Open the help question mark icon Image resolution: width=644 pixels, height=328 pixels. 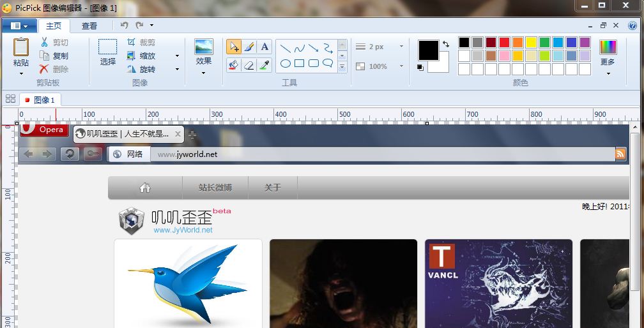click(631, 26)
